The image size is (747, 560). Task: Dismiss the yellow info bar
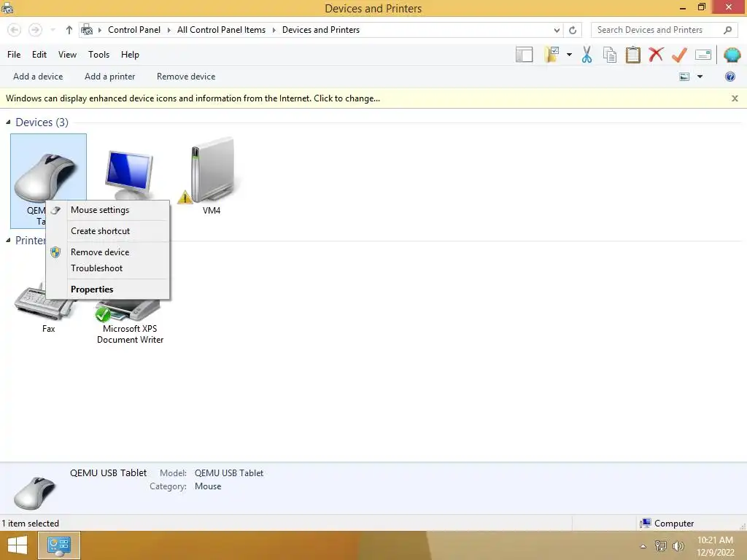(735, 98)
